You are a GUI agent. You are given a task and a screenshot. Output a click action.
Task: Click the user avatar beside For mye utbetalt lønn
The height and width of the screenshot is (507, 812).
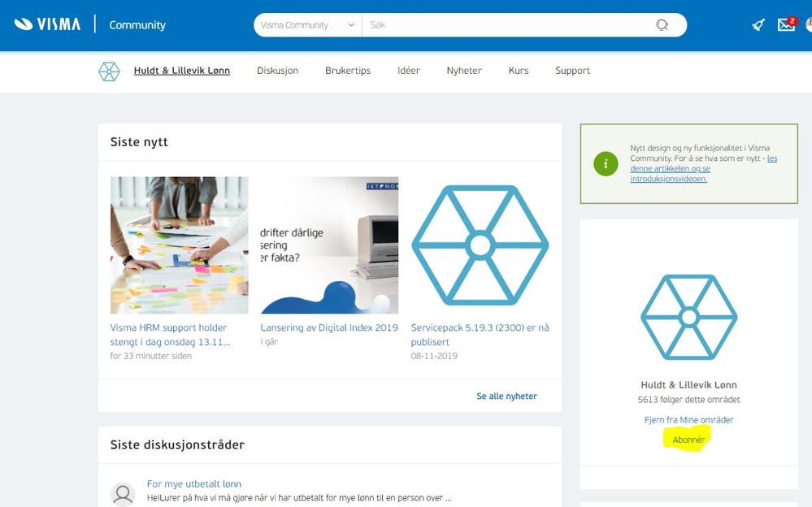click(x=123, y=495)
